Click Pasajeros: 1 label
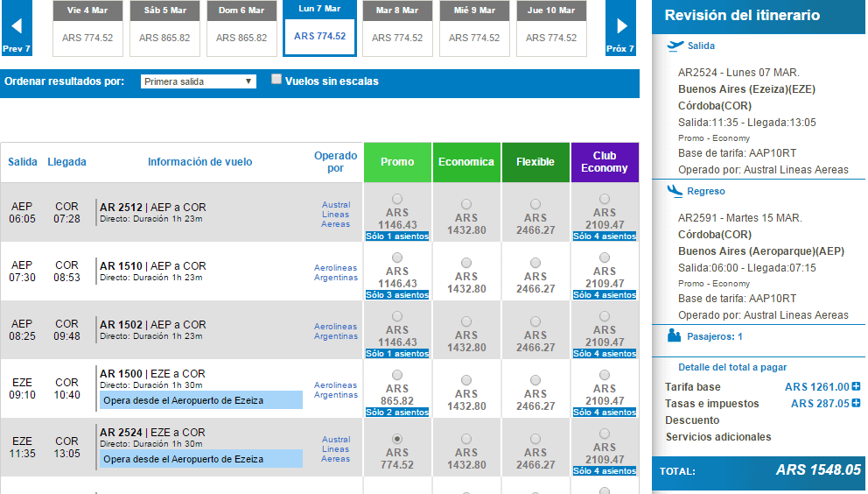 pos(715,336)
